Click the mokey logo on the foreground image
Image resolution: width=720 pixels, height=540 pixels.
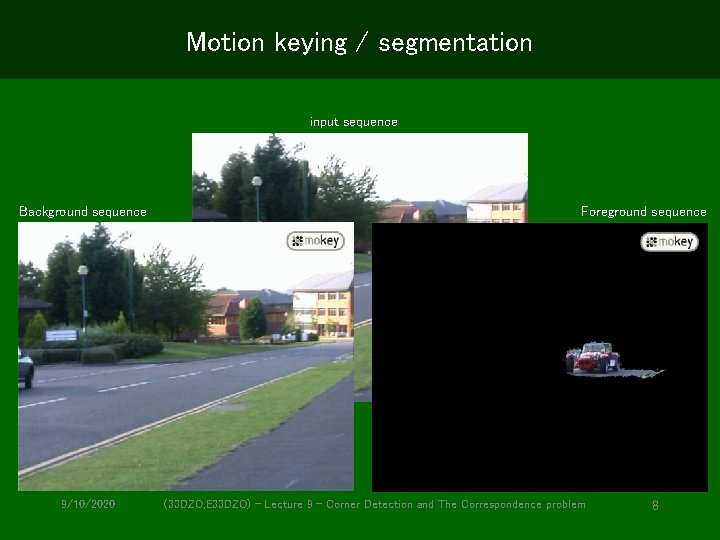pyautogui.click(x=669, y=242)
